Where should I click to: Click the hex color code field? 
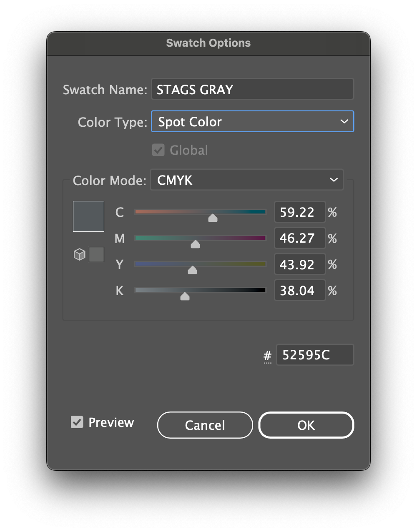pyautogui.click(x=315, y=355)
